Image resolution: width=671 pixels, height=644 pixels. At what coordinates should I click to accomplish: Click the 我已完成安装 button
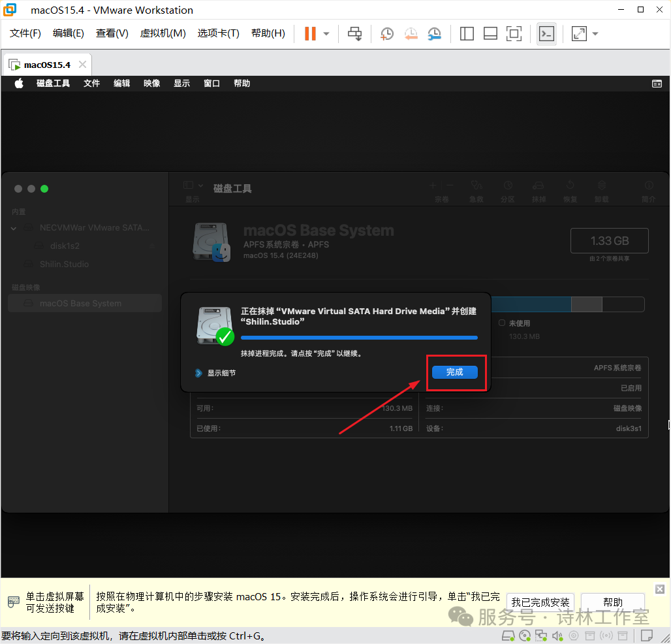[540, 602]
